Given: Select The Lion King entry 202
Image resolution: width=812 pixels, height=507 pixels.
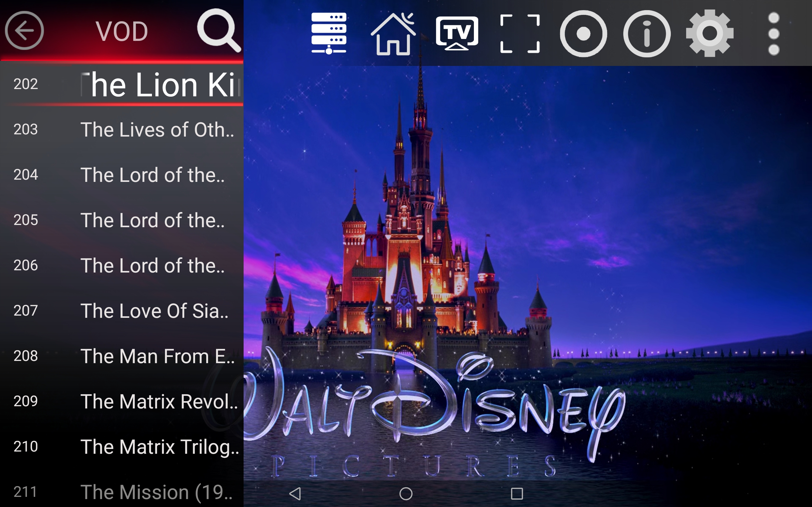Looking at the screenshot, I should (x=122, y=85).
